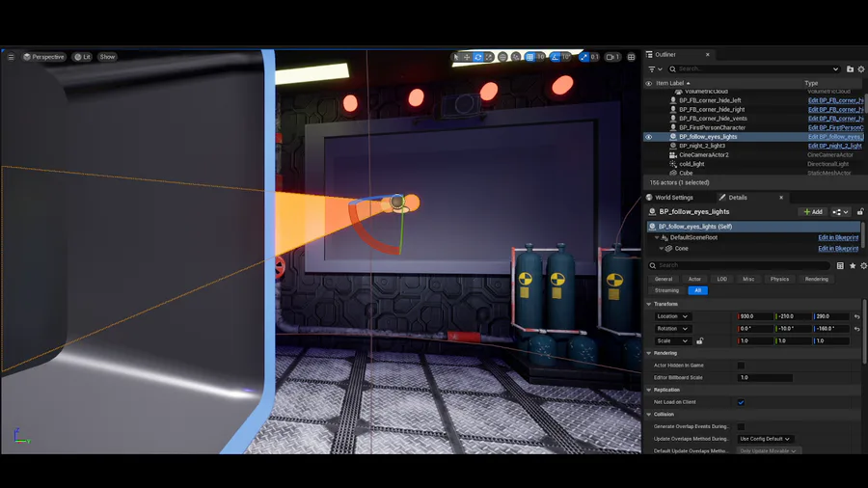Select the Physics filter category
Viewport: 868px width, 488px height.
779,279
